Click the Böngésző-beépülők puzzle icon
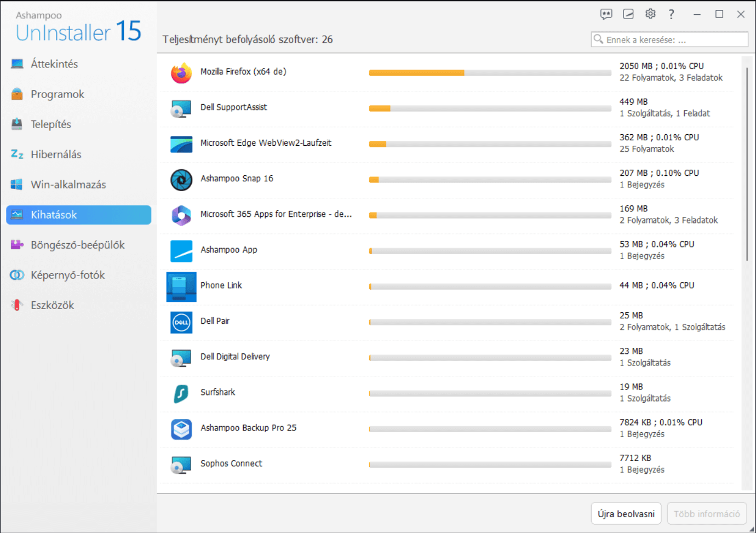 pyautogui.click(x=18, y=245)
